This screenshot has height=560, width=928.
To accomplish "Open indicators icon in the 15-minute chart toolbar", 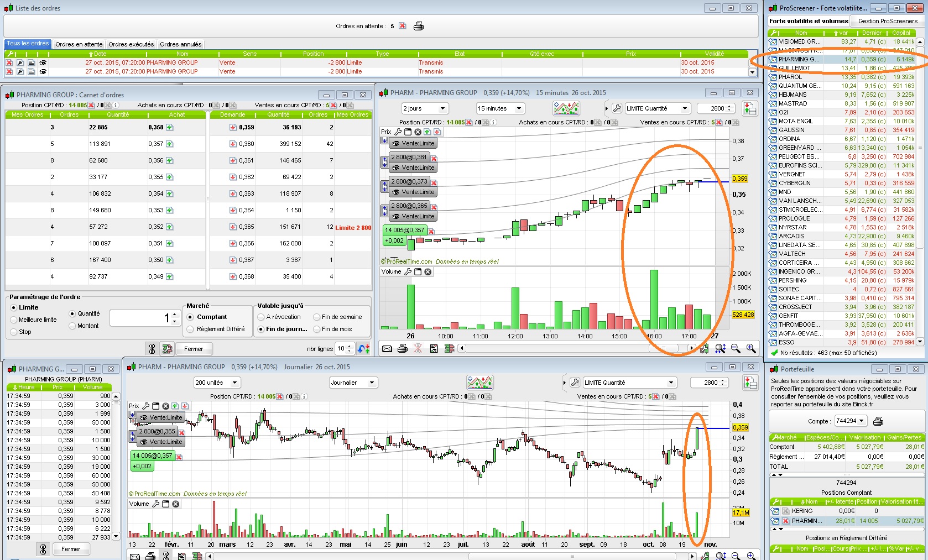I will point(565,108).
